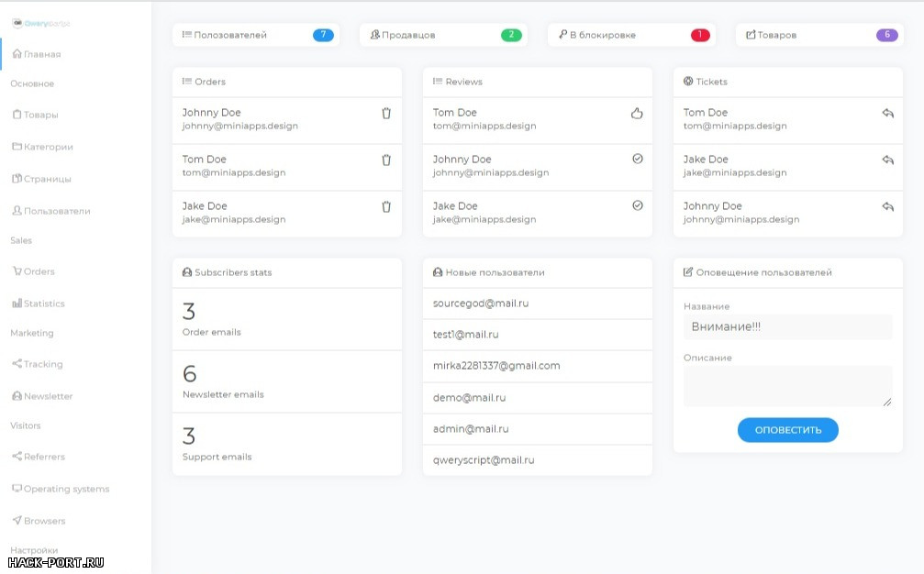Reply to Johnny Doe's ticket

[887, 206]
